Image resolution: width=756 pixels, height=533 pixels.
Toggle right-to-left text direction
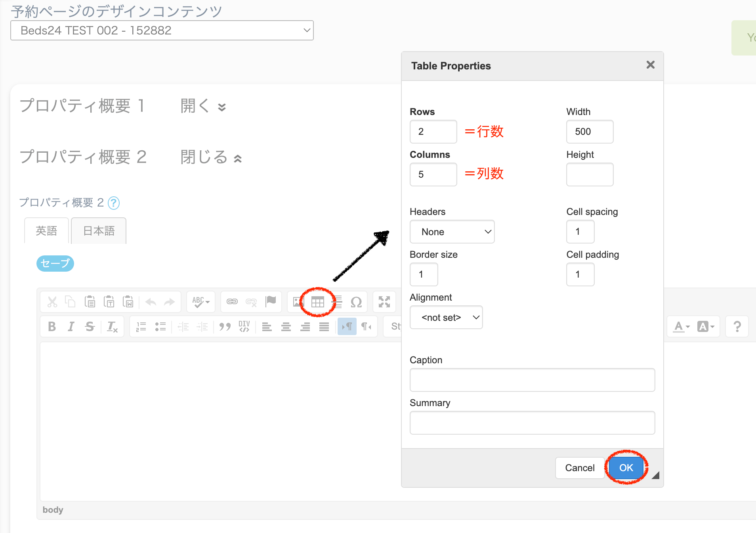(366, 327)
